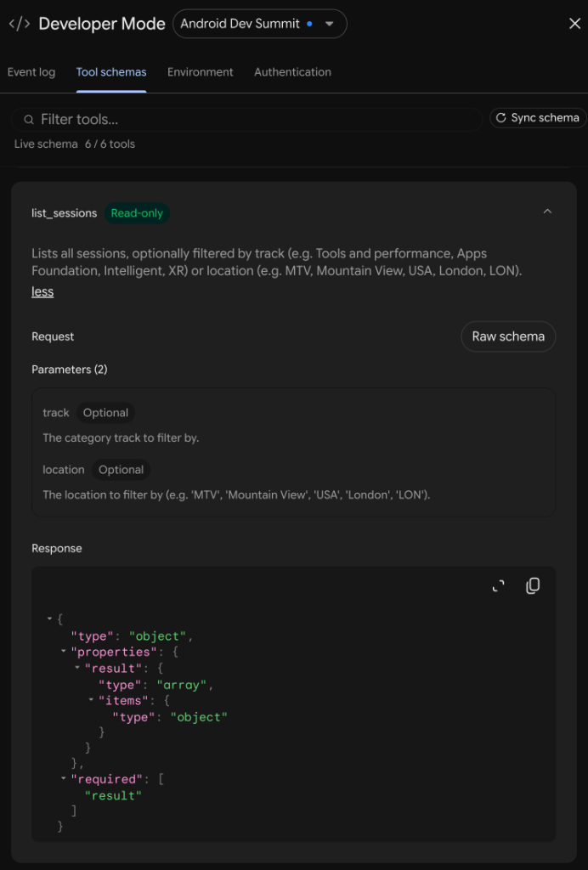The image size is (588, 870).
Task: Open the Raw schema view
Action: [x=508, y=336]
